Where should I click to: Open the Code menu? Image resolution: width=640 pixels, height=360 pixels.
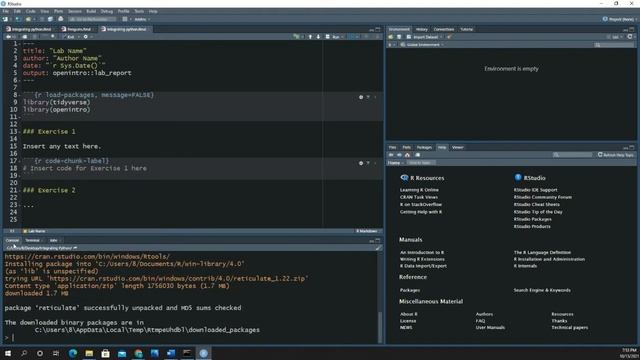coord(31,11)
